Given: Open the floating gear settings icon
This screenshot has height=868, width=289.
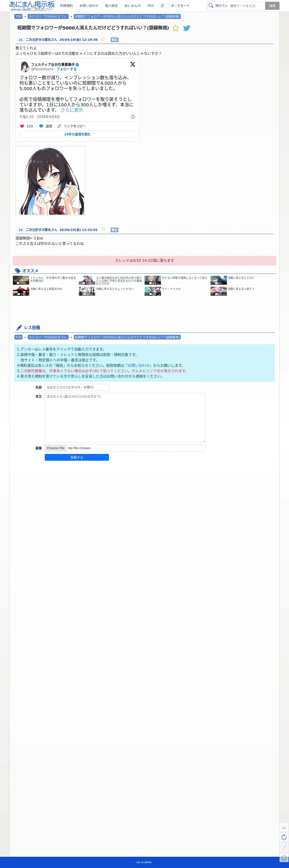Looking at the screenshot, I should (x=284, y=858).
